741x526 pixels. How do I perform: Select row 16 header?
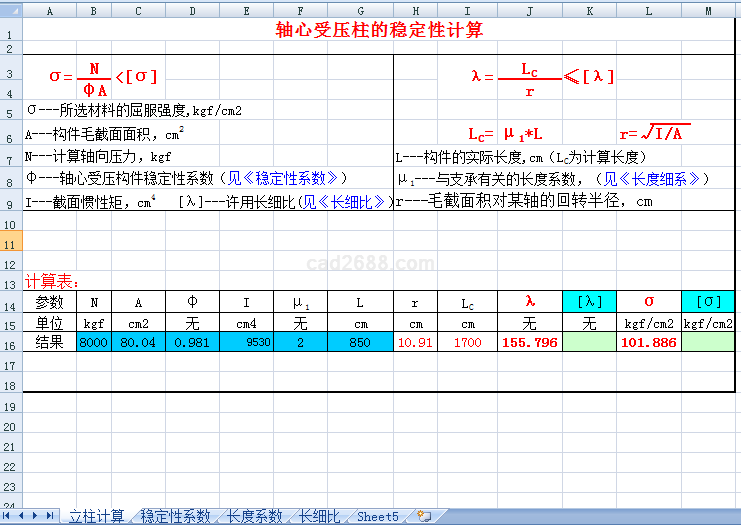pos(10,342)
